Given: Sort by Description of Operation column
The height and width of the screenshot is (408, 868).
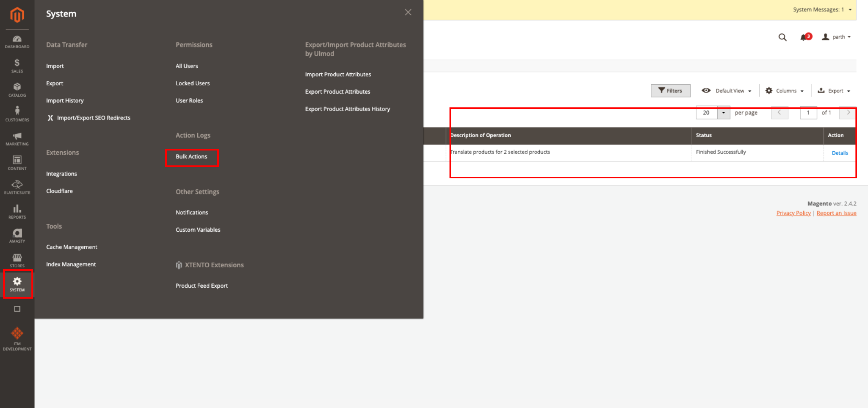Looking at the screenshot, I should click(569, 136).
